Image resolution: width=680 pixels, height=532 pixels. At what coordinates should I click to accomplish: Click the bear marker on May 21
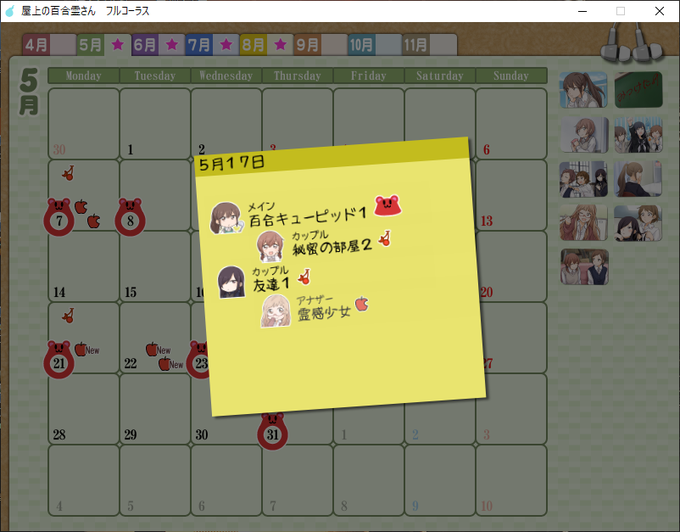(x=59, y=359)
